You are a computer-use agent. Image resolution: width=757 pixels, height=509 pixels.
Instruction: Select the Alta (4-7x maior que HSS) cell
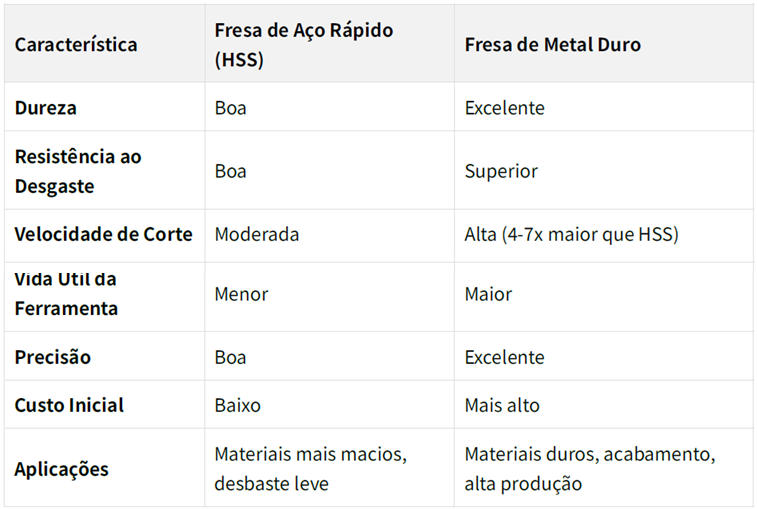pyautogui.click(x=571, y=235)
